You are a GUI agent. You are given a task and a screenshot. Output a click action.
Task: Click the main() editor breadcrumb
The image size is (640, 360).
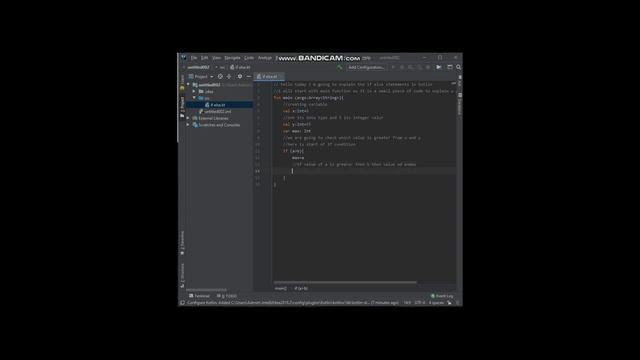click(280, 288)
